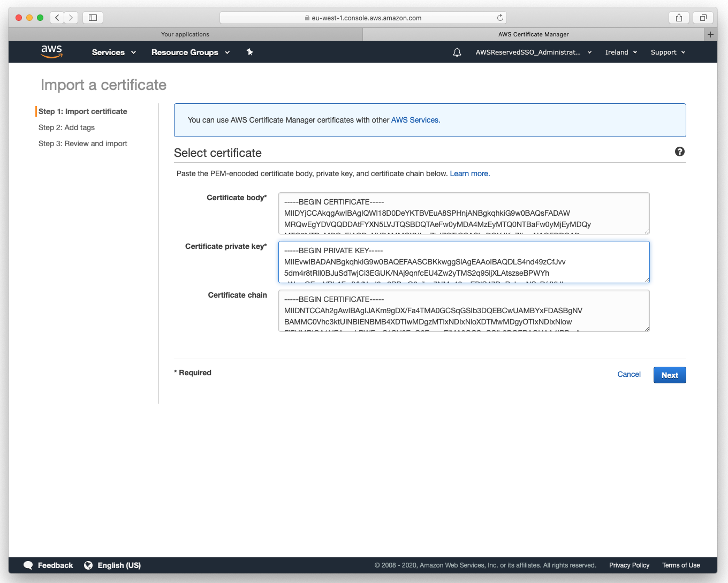The image size is (728, 583).
Task: Select Step 1: Import certificate
Action: [x=83, y=111]
